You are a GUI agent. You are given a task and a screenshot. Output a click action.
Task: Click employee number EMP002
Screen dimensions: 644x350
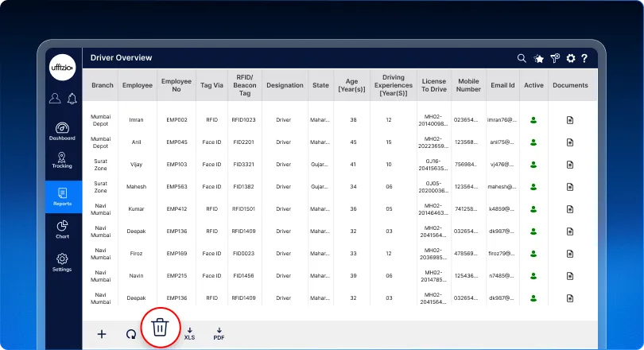(x=177, y=120)
